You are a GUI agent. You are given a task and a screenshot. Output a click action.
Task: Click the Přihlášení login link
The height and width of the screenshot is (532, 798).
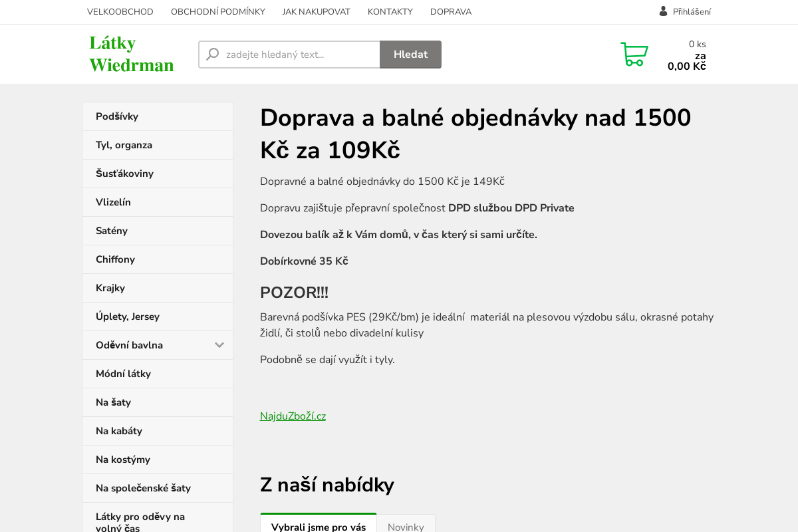click(x=692, y=11)
